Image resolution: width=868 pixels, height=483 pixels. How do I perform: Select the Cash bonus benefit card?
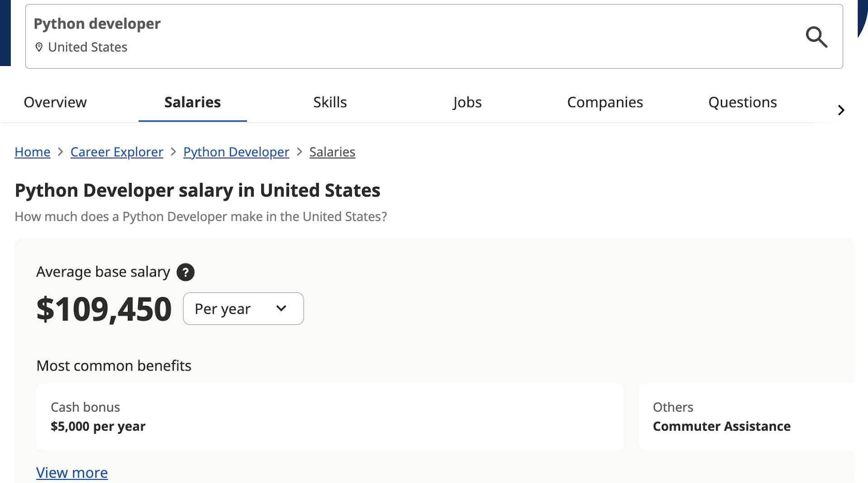[x=330, y=417]
